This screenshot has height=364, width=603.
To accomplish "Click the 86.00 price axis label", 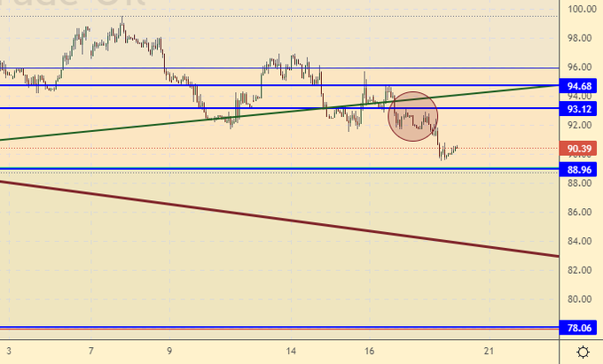I will click(582, 213).
